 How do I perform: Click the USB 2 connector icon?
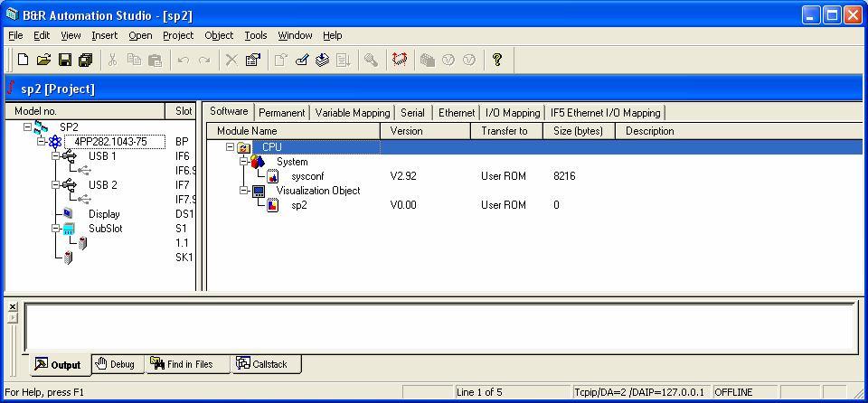[x=70, y=185]
